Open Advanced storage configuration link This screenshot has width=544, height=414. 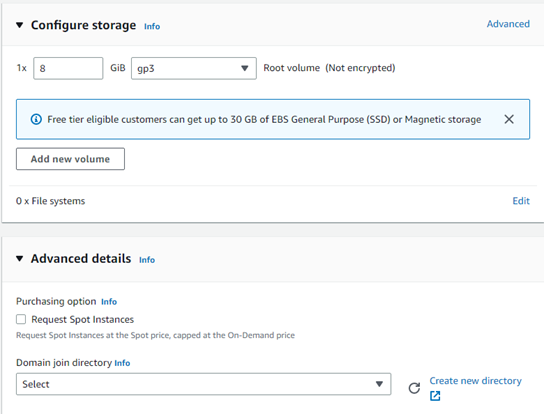click(x=508, y=24)
